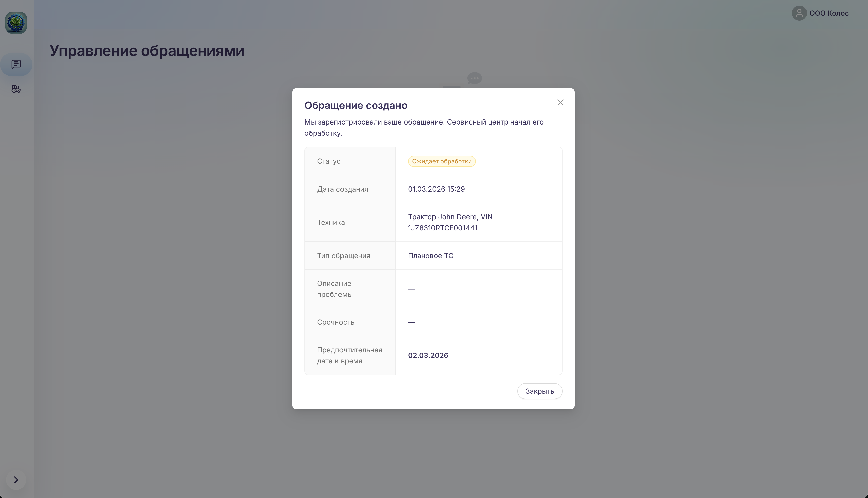868x498 pixels.
Task: Click the app logo icon
Action: 16,23
